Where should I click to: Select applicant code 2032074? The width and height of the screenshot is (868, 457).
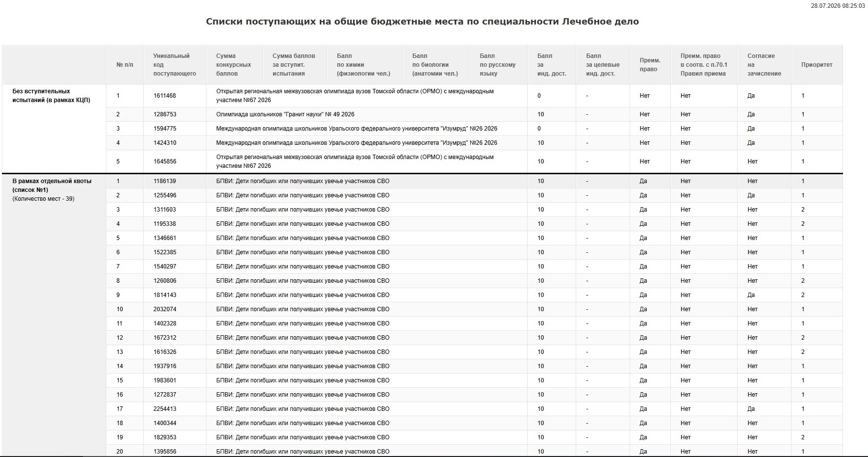[165, 309]
